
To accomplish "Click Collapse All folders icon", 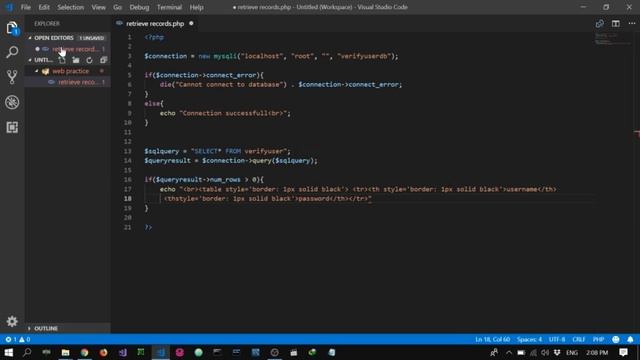I will [103, 60].
